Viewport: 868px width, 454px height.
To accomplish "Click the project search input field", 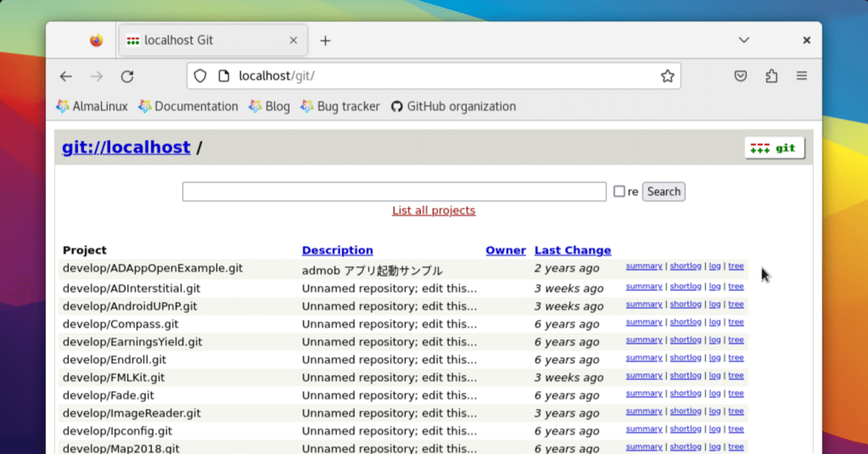I will click(394, 191).
